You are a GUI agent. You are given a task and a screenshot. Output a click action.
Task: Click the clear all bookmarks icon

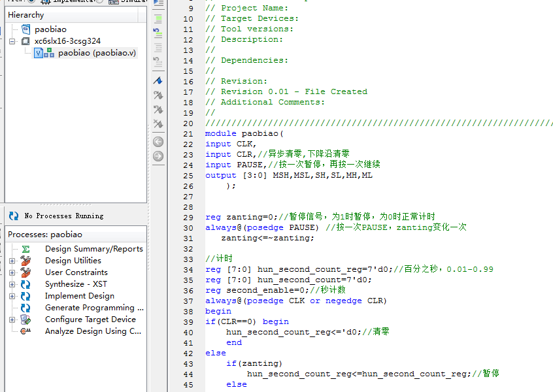pos(158,123)
